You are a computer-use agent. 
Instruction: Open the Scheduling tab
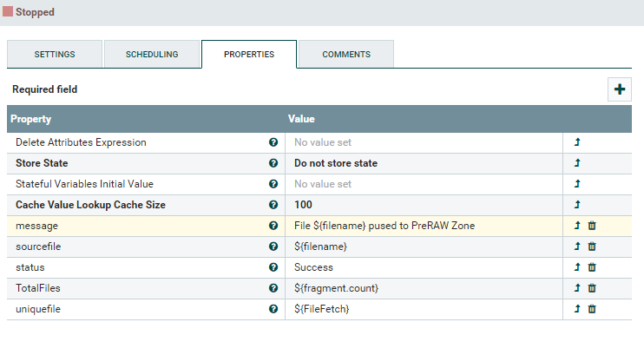point(152,54)
